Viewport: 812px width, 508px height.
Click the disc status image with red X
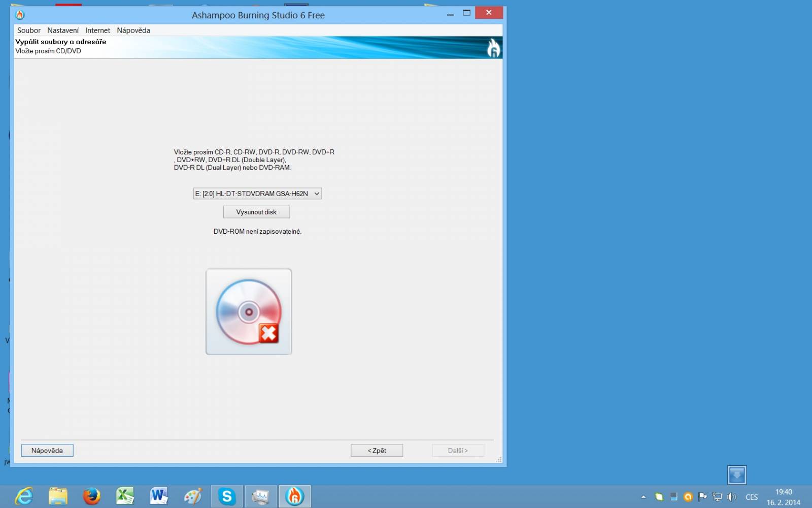pyautogui.click(x=249, y=311)
